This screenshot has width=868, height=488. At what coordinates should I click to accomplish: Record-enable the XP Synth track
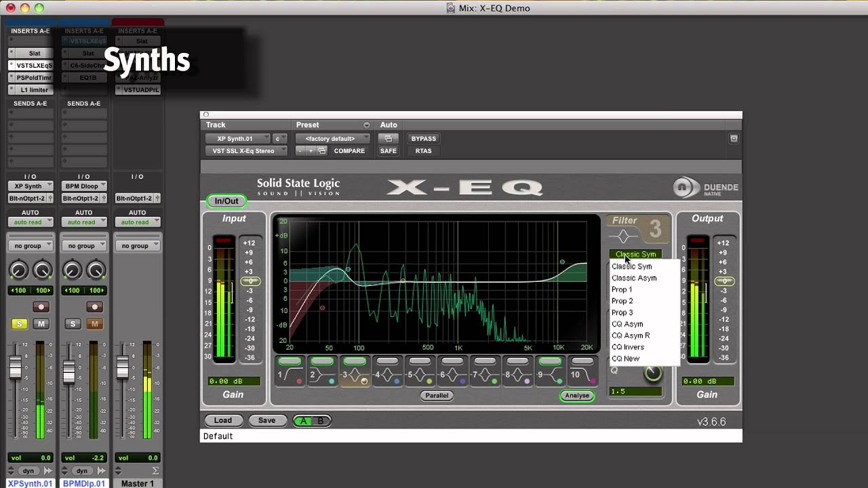point(41,306)
